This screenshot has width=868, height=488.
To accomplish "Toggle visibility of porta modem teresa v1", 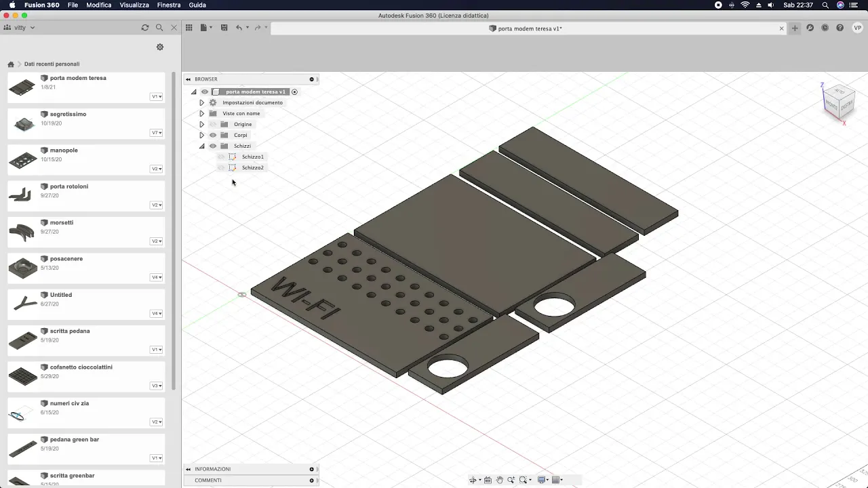I will coord(204,92).
